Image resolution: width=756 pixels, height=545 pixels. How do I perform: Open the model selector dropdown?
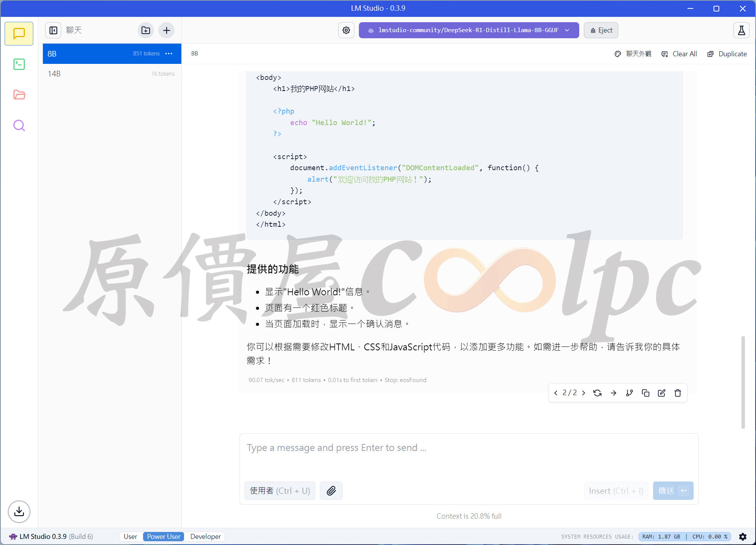tap(469, 30)
